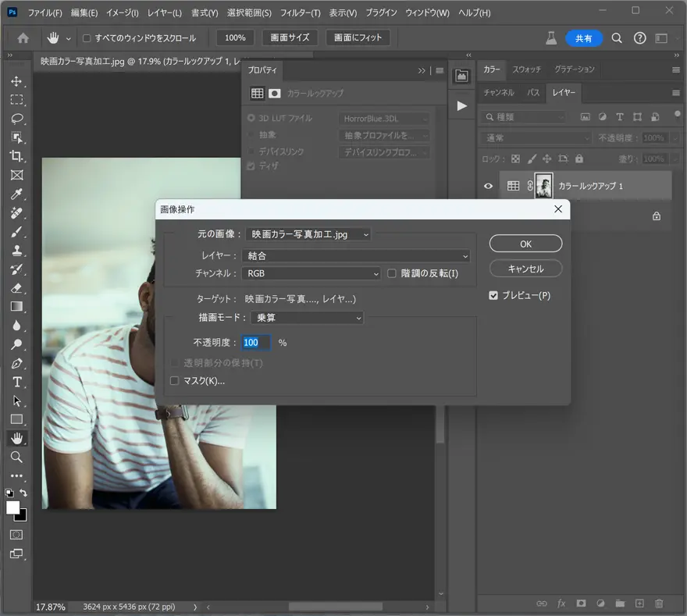This screenshot has width=687, height=616.
Task: Click the キャンセル button
Action: click(x=525, y=269)
